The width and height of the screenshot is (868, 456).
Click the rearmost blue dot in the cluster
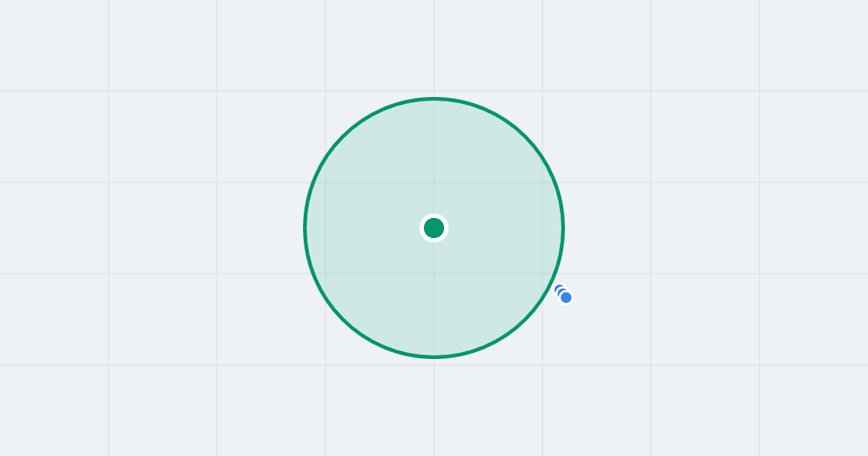(x=559, y=290)
